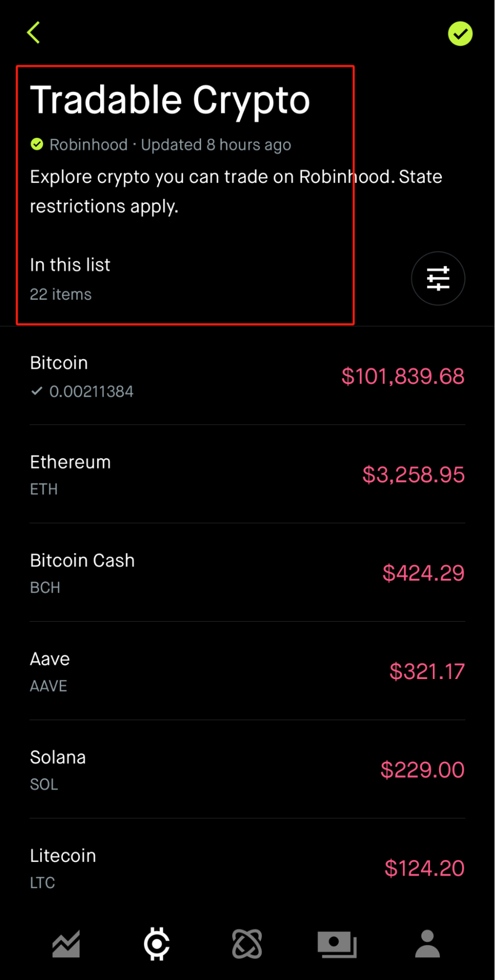
Task: Click the Robinhood verified badge icon
Action: 37,145
